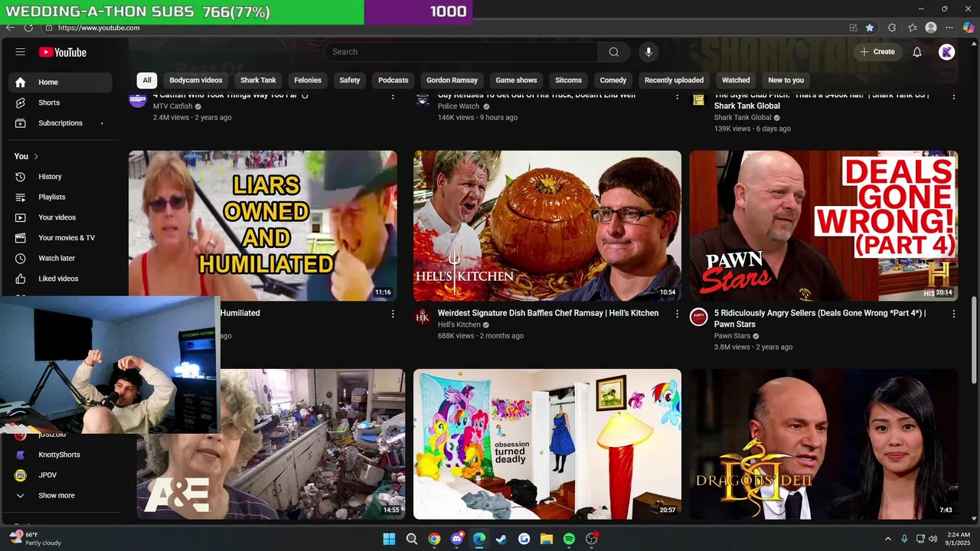
Task: Start voice search with the microphone icon
Action: click(x=648, y=52)
